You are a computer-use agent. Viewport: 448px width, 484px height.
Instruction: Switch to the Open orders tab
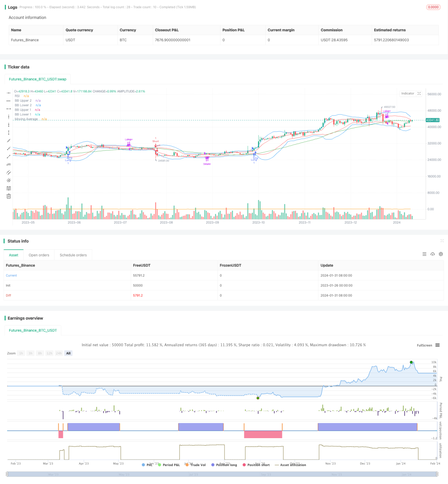click(x=39, y=255)
